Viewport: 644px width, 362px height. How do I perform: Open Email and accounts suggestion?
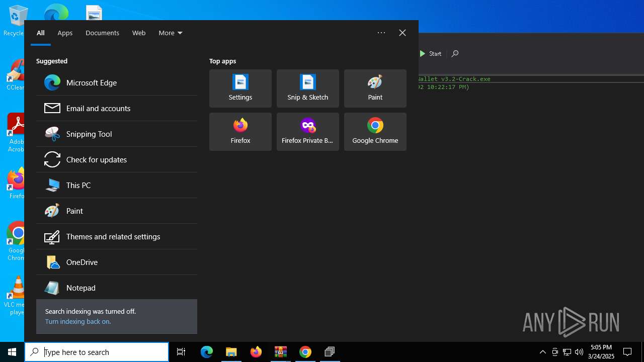(x=117, y=108)
